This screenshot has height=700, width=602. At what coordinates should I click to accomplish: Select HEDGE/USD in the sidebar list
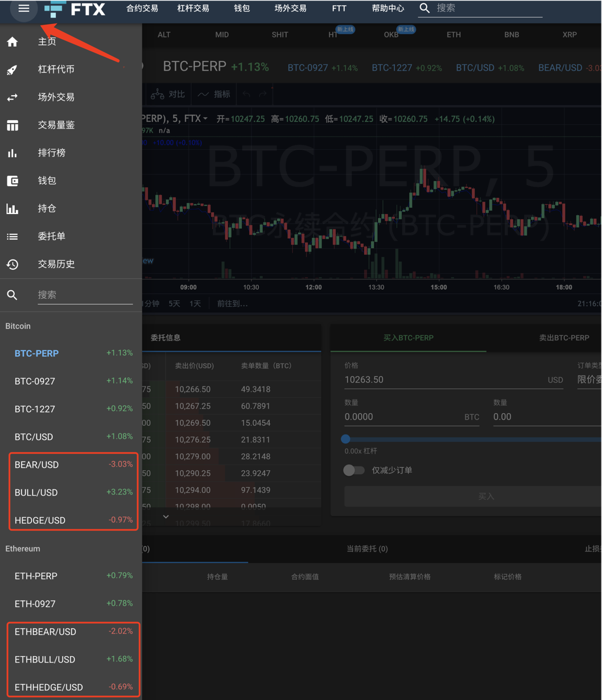tap(71, 521)
